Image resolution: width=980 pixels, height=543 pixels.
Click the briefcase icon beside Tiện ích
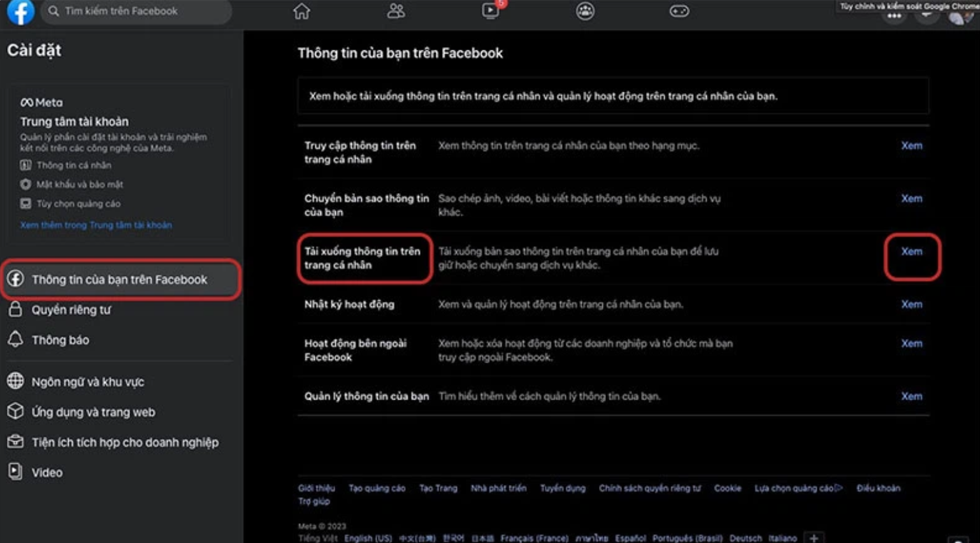click(15, 441)
